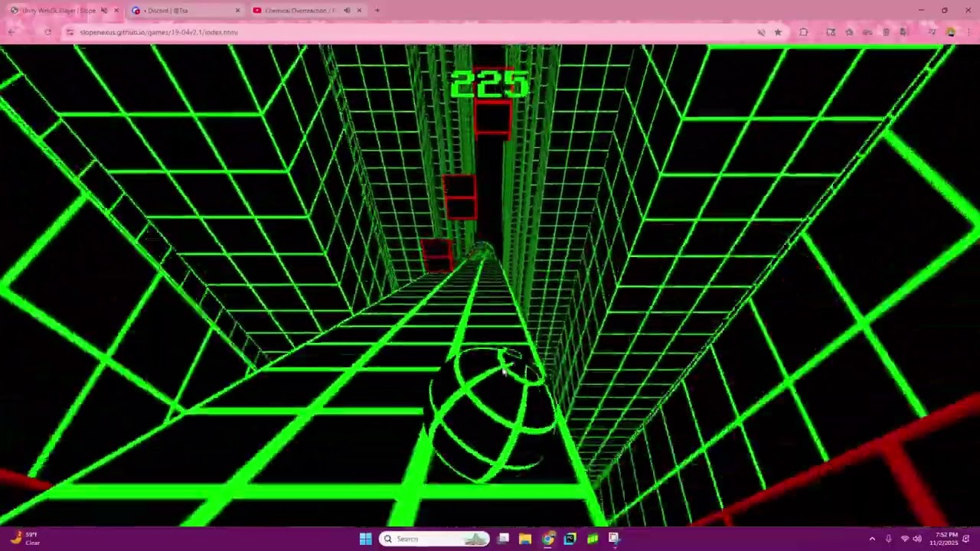Show hidden system tray icons
Screen dimensions: 980x551
(872, 539)
